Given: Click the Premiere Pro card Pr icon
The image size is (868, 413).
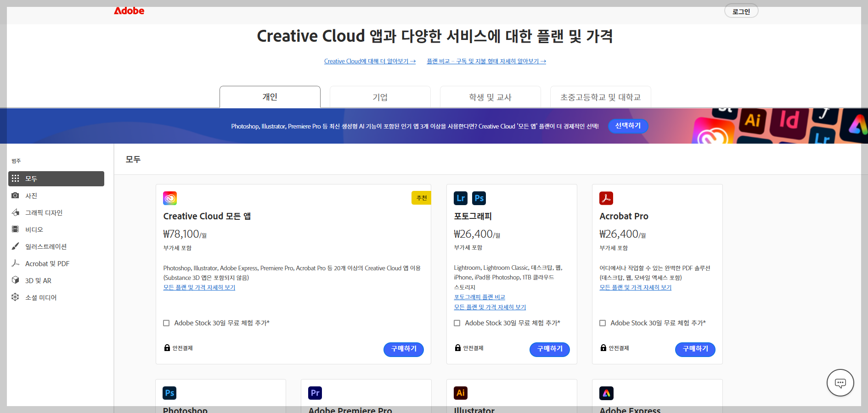Looking at the screenshot, I should coord(315,393).
